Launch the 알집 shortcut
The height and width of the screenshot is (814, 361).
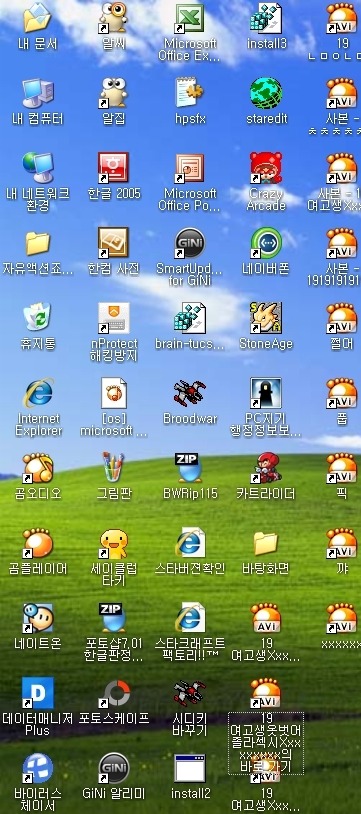tap(113, 93)
